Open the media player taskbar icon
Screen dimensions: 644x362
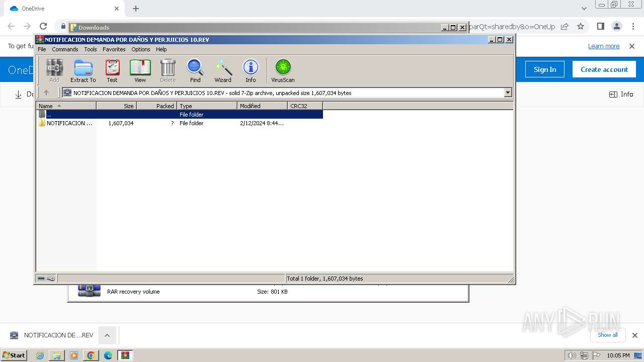pos(74,355)
